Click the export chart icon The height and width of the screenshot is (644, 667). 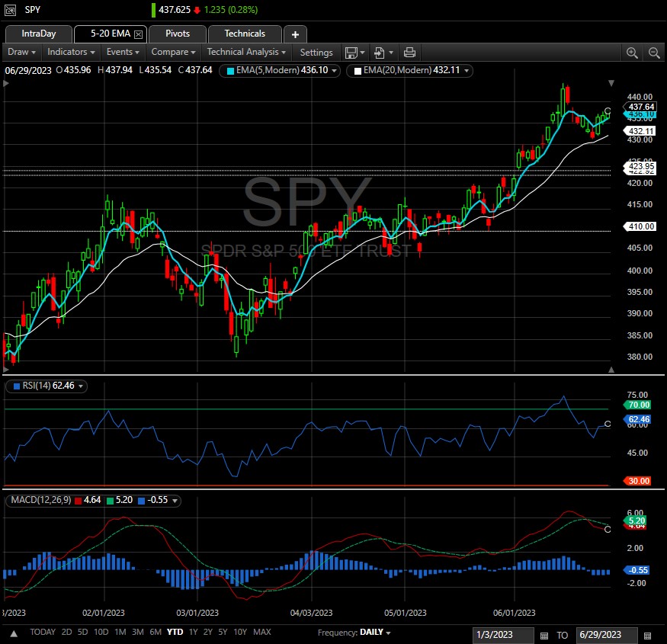[x=380, y=53]
